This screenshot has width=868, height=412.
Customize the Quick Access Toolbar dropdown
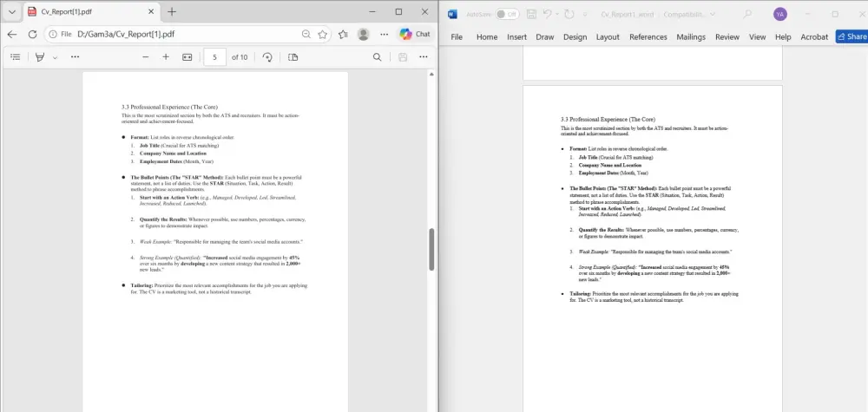585,14
